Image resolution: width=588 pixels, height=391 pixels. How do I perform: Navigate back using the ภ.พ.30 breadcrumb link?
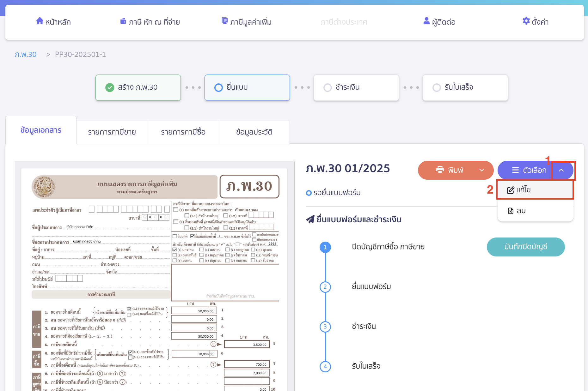[x=26, y=54]
